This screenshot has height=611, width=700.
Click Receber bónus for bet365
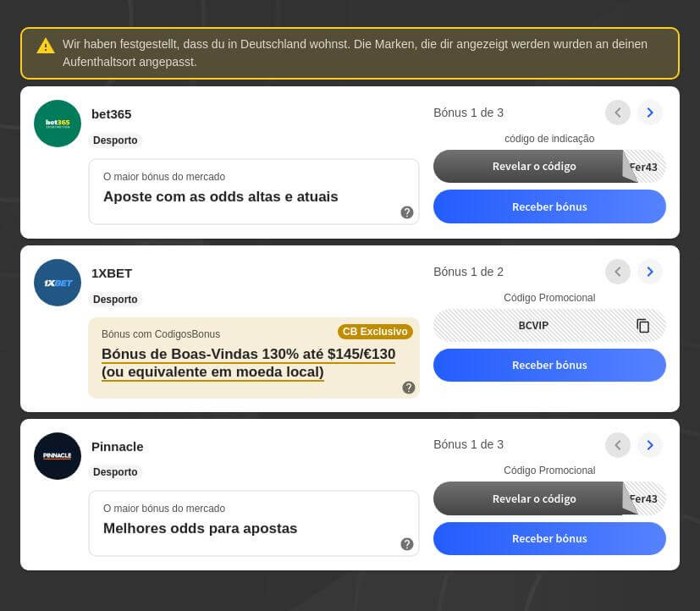[549, 206]
